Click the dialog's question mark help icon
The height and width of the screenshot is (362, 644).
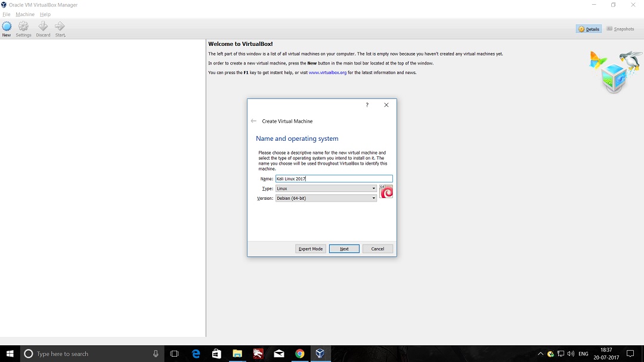click(367, 105)
